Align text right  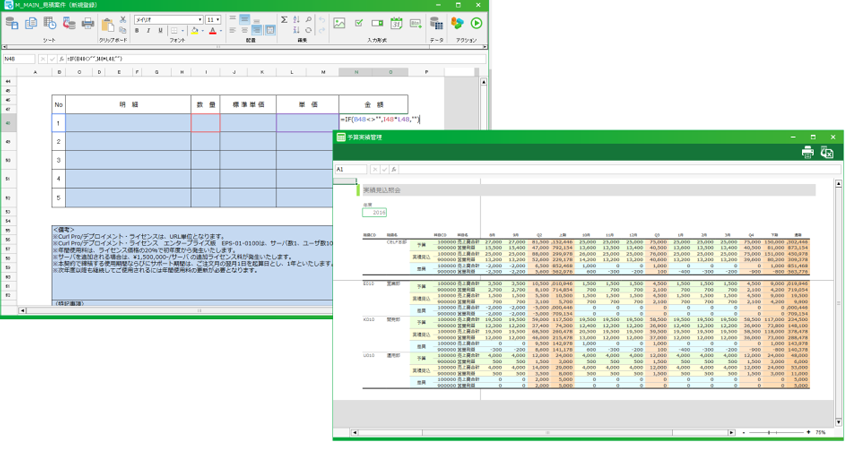(x=257, y=30)
